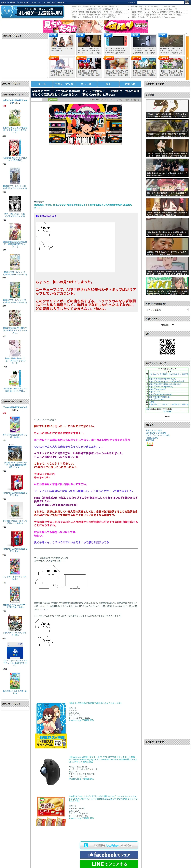
Task: Open ゼルダの伝説 知恵のかりもの game ranking item
Action: tap(15, 436)
